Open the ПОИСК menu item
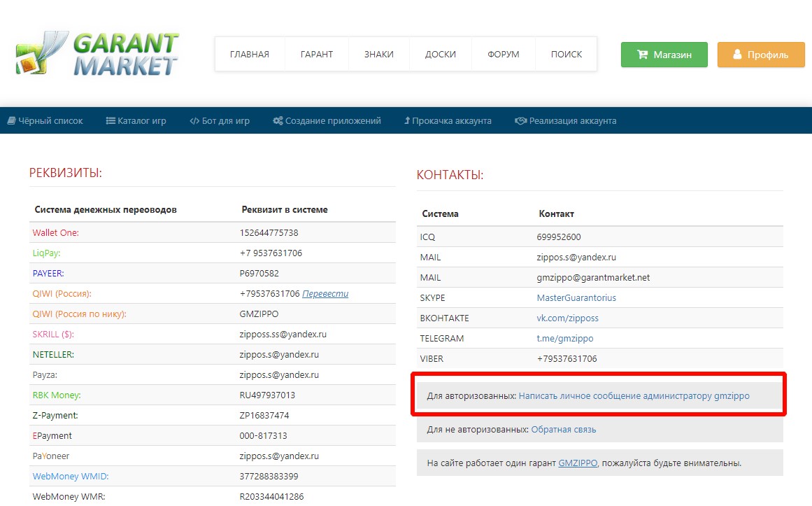Viewport: 812px width, 506px height. [566, 54]
